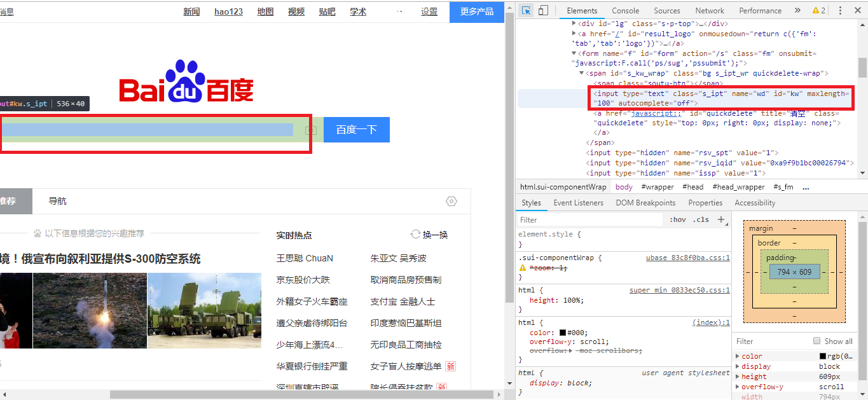Expand the computed height property
868x400 pixels.
pyautogui.click(x=738, y=376)
